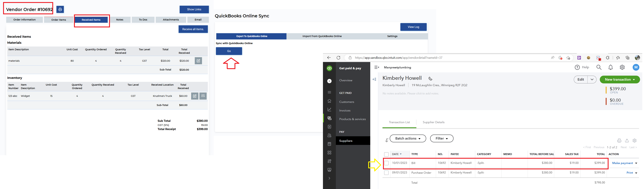Click the QuickBooks search magnifier icon
The image size is (644, 189).
coord(599,67)
